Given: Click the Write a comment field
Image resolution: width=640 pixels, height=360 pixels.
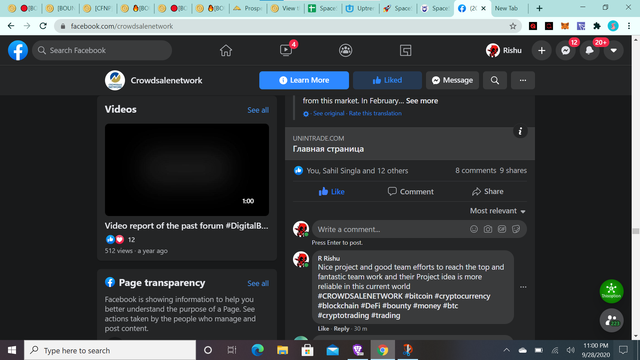Looking at the screenshot, I should click(392, 229).
